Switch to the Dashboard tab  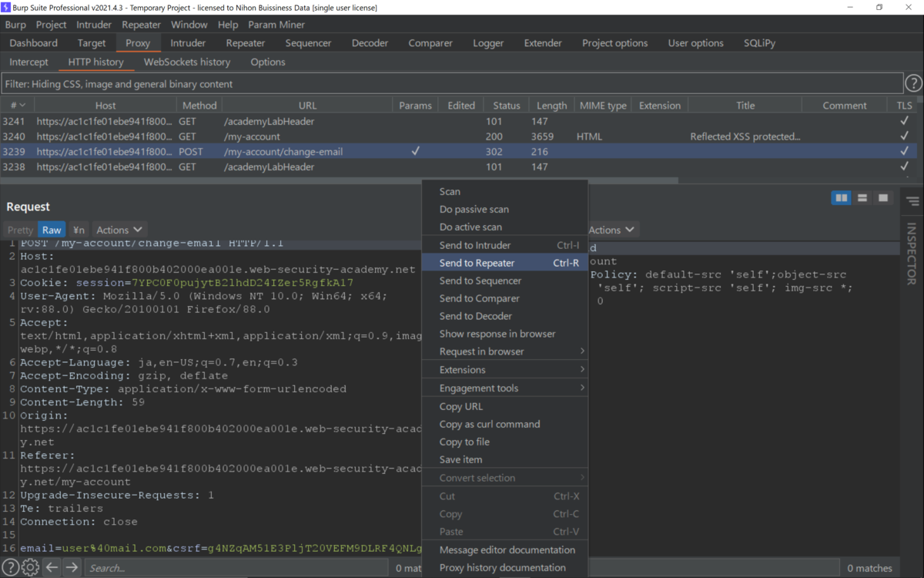34,43
